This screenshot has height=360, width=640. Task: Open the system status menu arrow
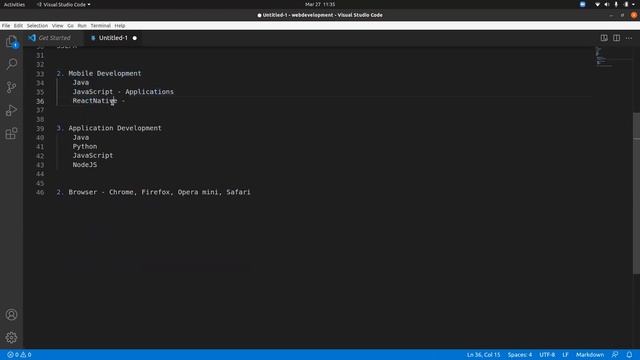click(x=633, y=4)
